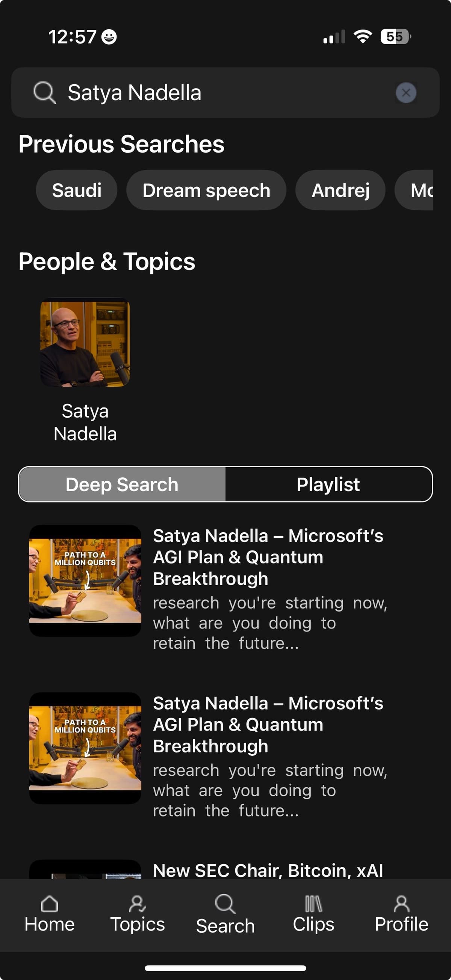Screen dimensions: 451x980
Task: Tap the Search icon in bottom navigation
Action: (x=225, y=904)
